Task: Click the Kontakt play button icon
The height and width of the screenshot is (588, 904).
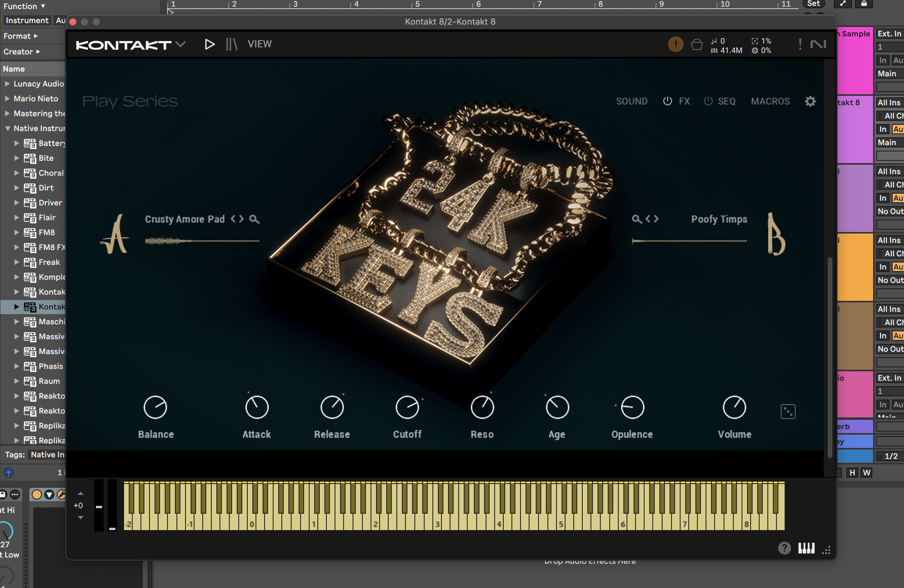Action: click(x=209, y=44)
